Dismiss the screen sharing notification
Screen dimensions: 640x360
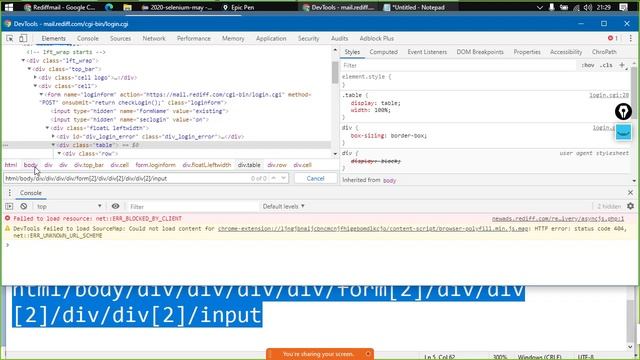[367, 354]
